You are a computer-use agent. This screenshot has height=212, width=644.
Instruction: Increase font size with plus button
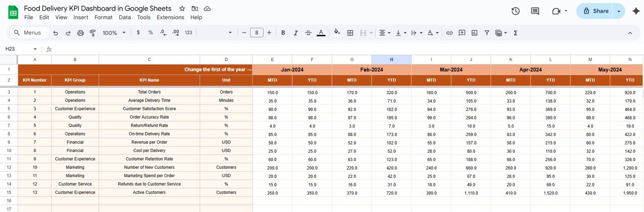point(269,33)
